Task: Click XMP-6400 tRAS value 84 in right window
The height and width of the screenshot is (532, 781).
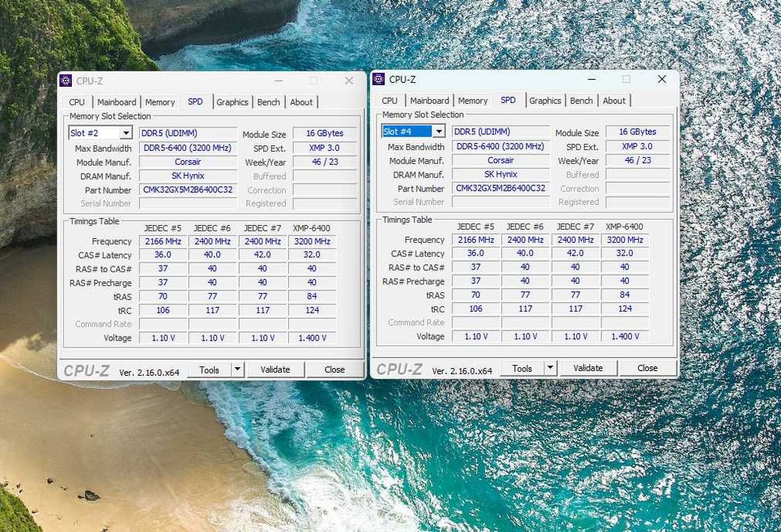Action: pos(625,295)
